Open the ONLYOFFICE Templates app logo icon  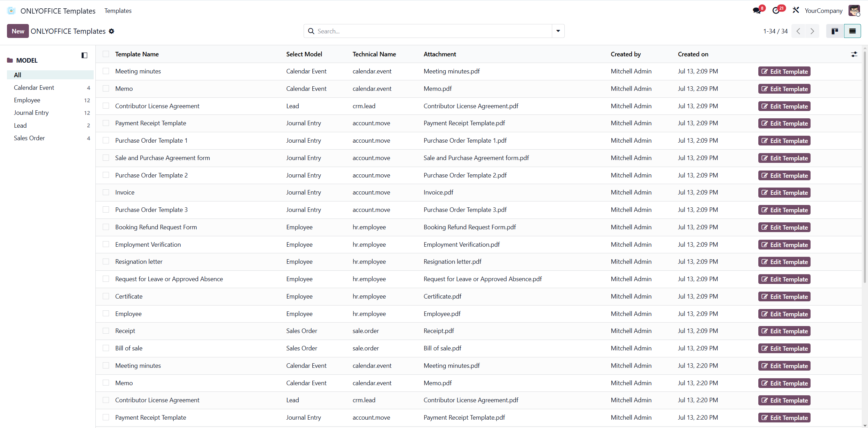click(11, 11)
